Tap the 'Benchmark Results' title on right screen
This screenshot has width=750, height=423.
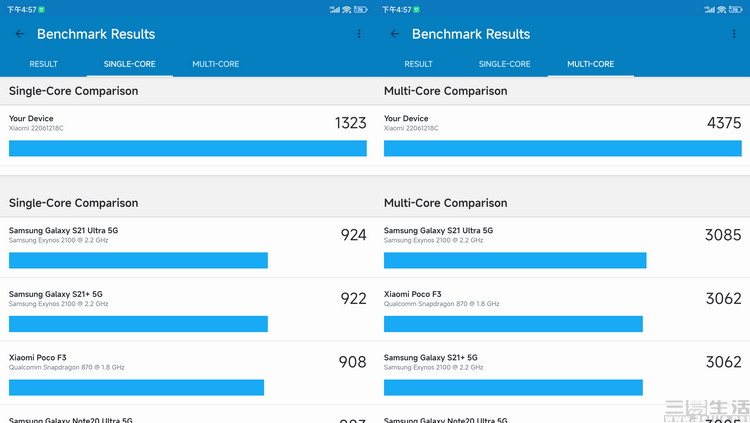click(471, 34)
